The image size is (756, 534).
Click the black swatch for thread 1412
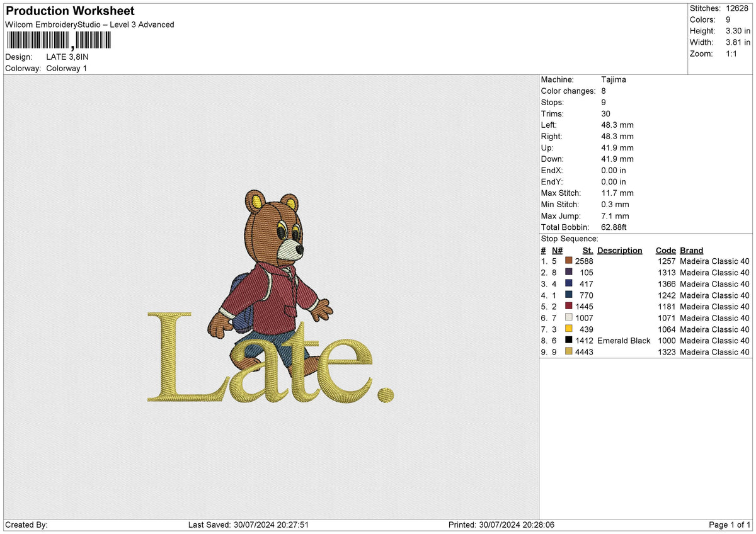(569, 341)
